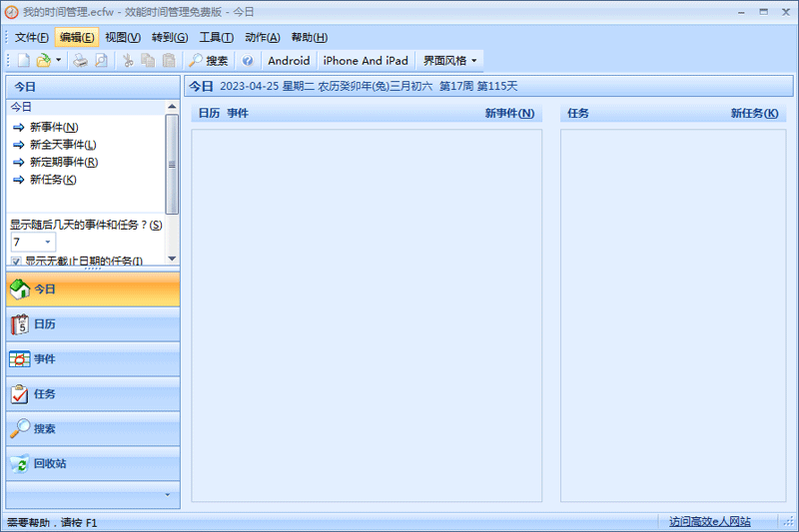The height and width of the screenshot is (532, 799).
Task: Click the Help question mark icon
Action: point(248,61)
